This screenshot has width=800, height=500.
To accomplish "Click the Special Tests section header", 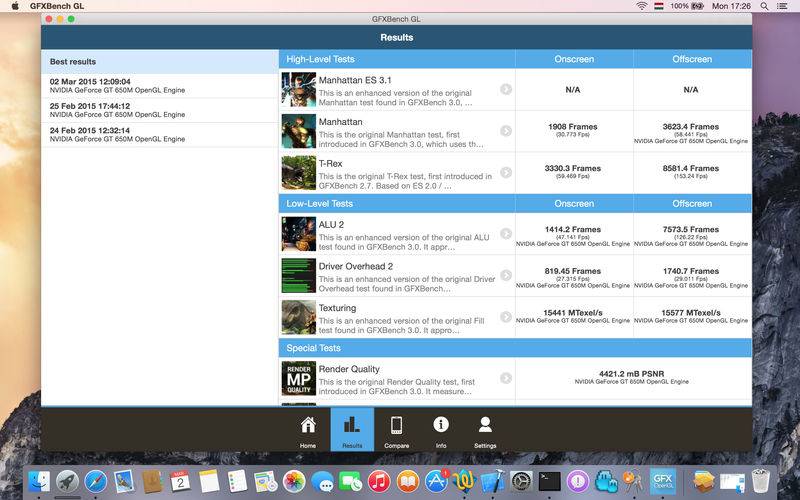I will 515,348.
